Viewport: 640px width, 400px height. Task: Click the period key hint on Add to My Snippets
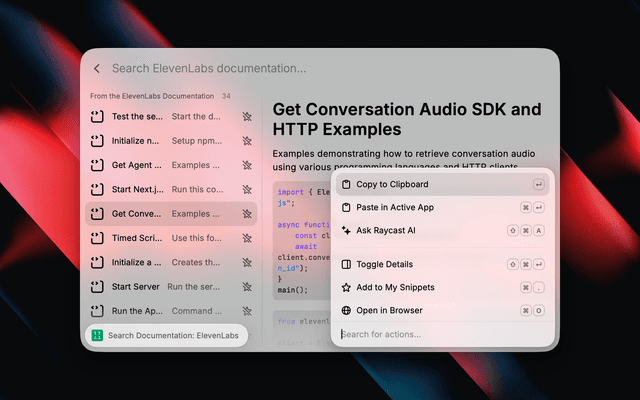pos(539,287)
